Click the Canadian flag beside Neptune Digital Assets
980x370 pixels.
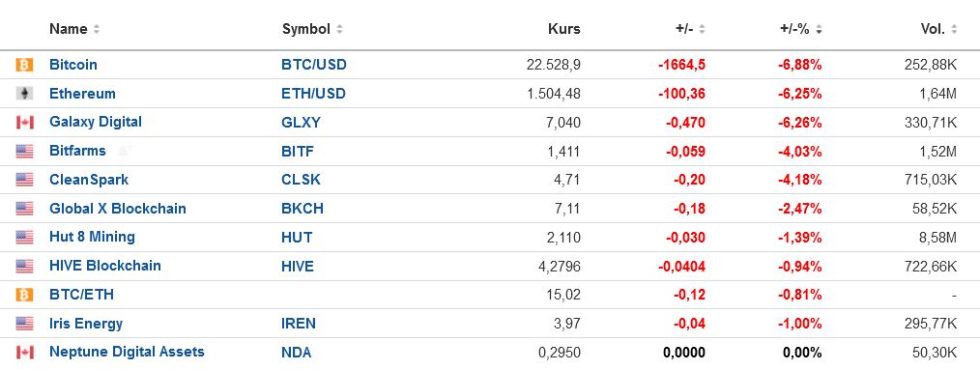pos(24,353)
